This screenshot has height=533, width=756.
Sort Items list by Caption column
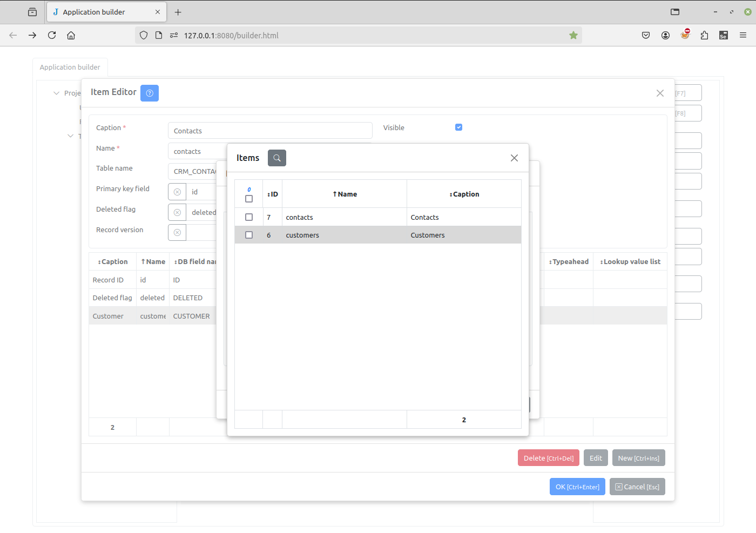(x=464, y=194)
